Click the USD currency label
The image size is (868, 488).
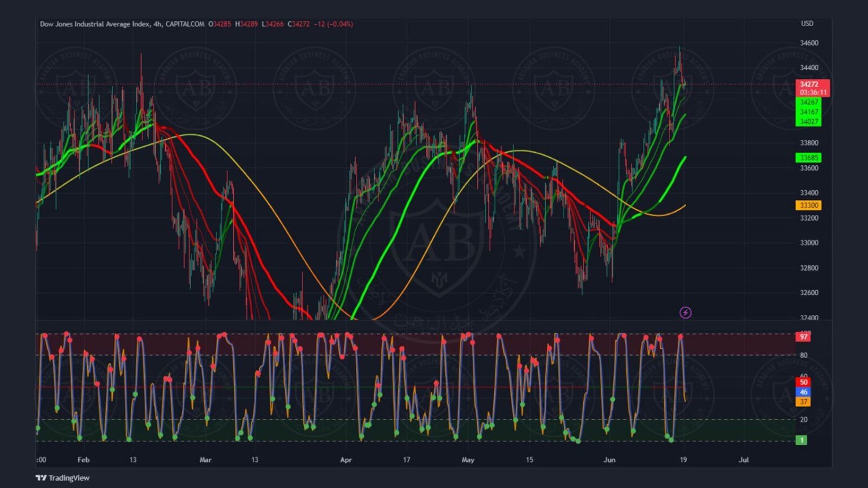click(x=807, y=24)
